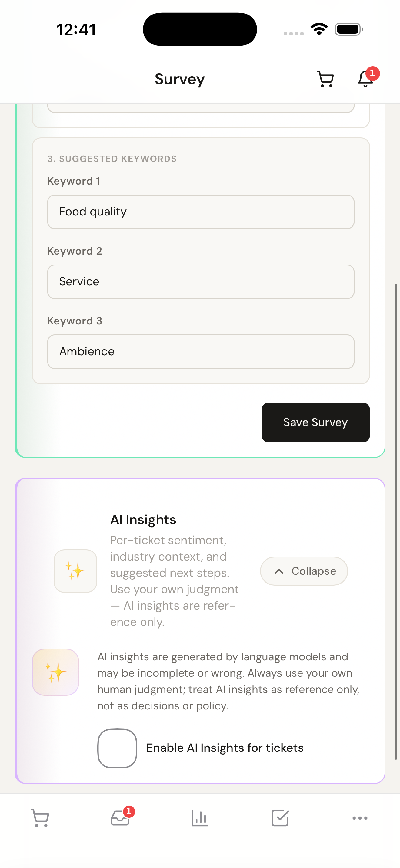Open the three-dot more menu

pos(360,818)
